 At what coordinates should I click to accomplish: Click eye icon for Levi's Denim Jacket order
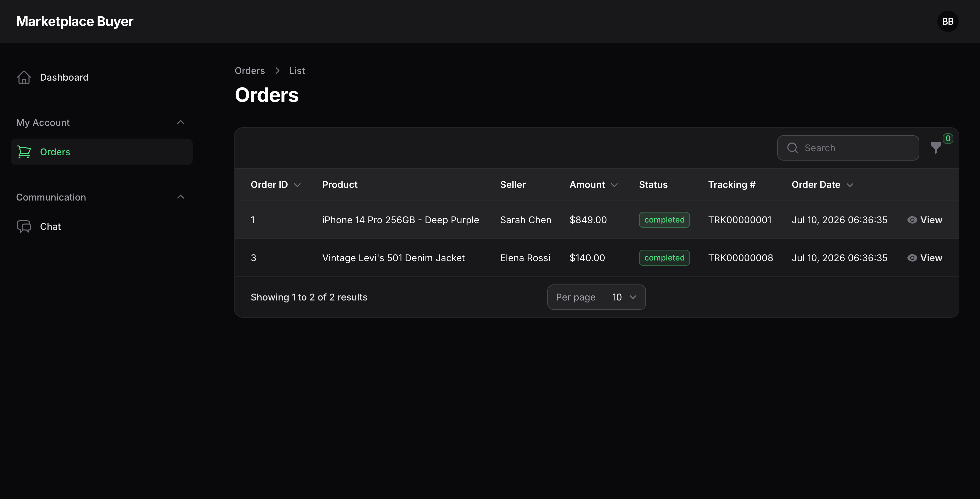click(912, 258)
